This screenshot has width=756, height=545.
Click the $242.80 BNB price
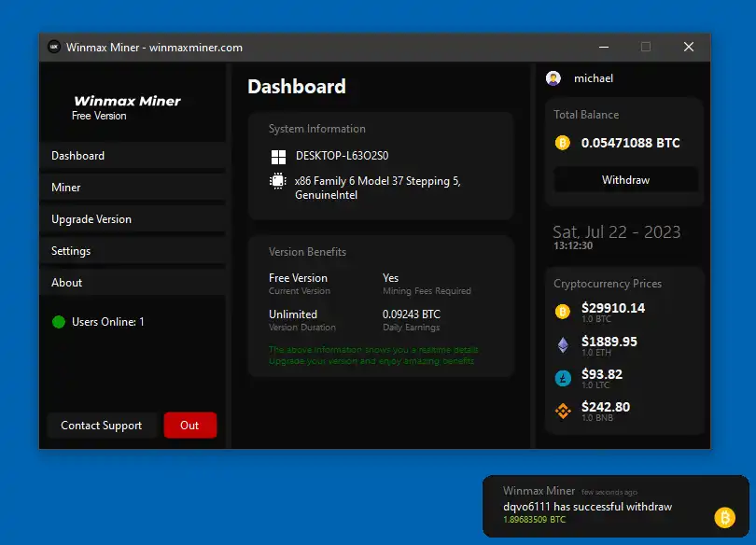(x=606, y=407)
